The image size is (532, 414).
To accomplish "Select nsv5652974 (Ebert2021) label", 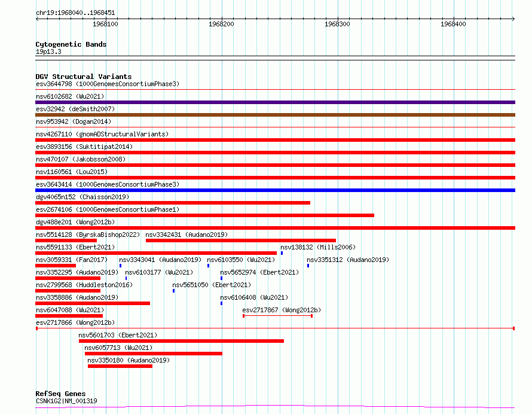I will click(x=259, y=272).
